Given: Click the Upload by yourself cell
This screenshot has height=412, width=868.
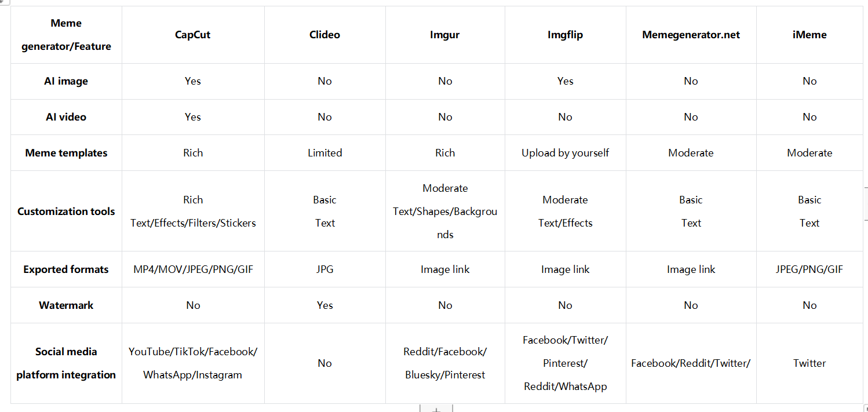Looking at the screenshot, I should [x=565, y=153].
